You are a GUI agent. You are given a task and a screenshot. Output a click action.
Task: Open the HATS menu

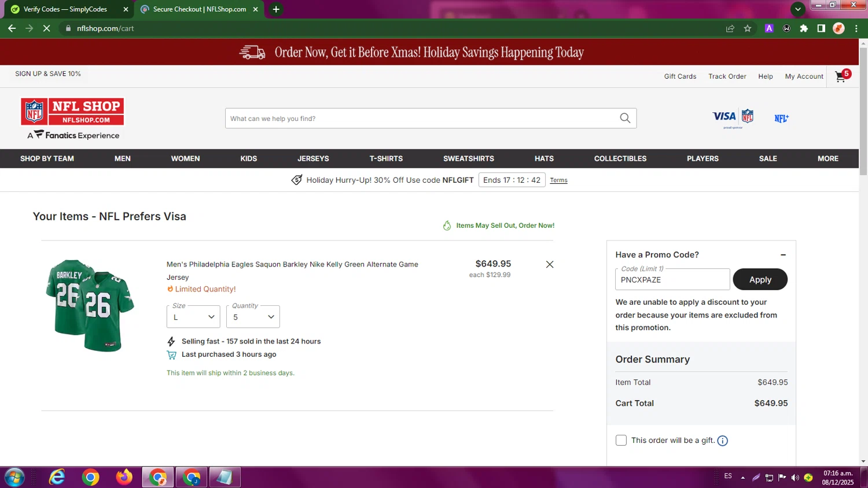[544, 158]
